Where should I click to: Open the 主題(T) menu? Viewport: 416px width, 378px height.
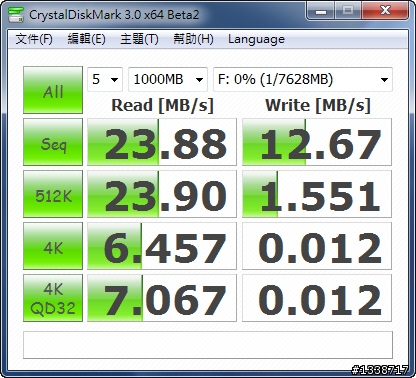click(139, 39)
